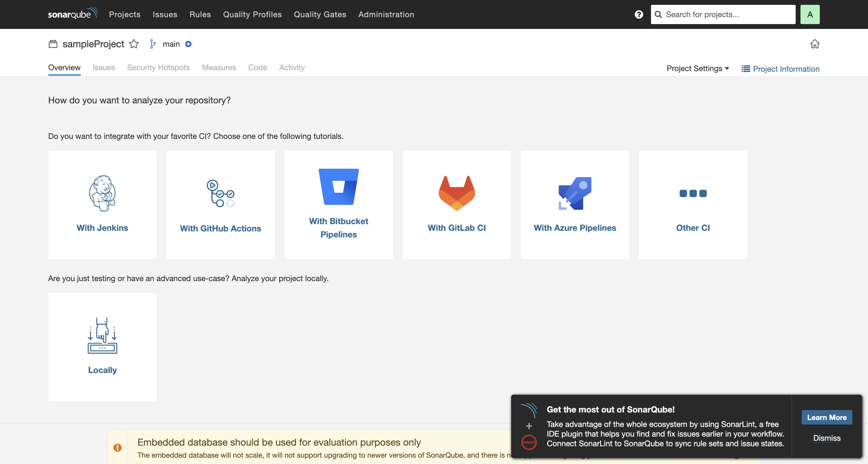Open the Rules page
Viewport: 868px width, 464px height.
click(x=200, y=14)
